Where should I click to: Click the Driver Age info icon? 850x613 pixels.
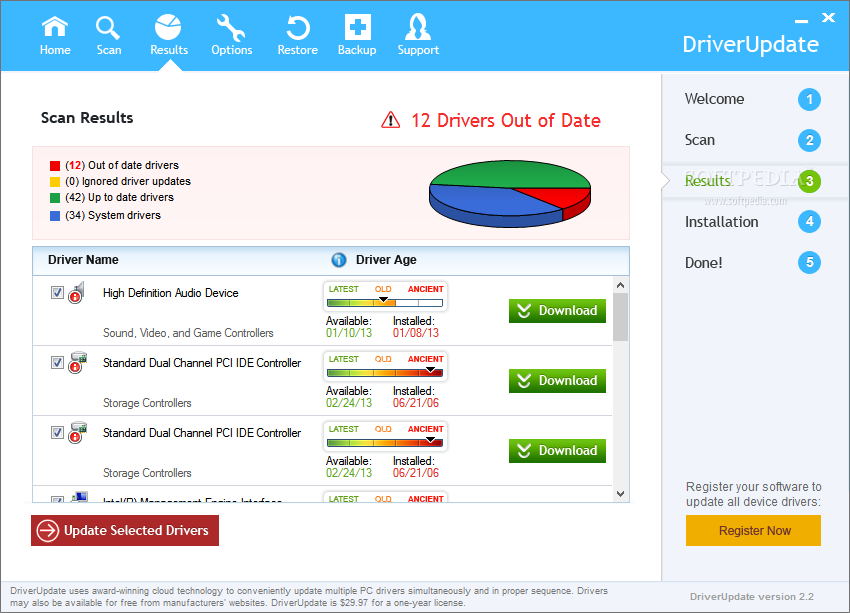click(x=339, y=260)
